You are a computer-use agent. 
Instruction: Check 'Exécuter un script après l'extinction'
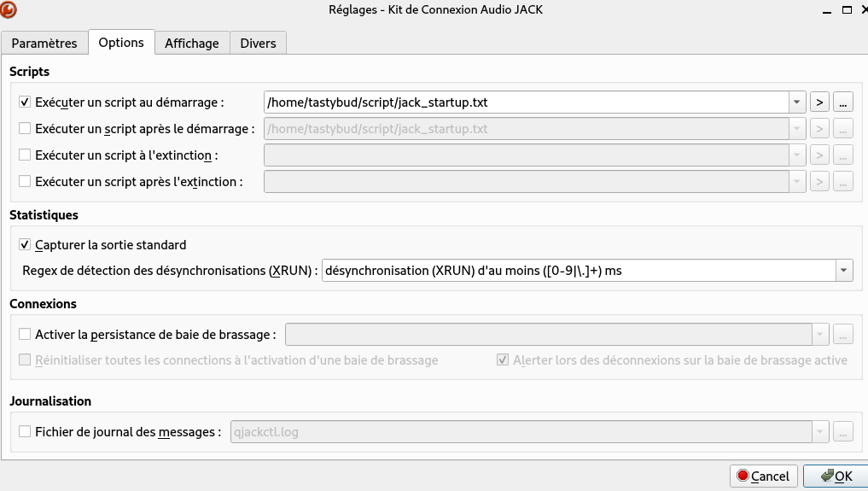(25, 181)
